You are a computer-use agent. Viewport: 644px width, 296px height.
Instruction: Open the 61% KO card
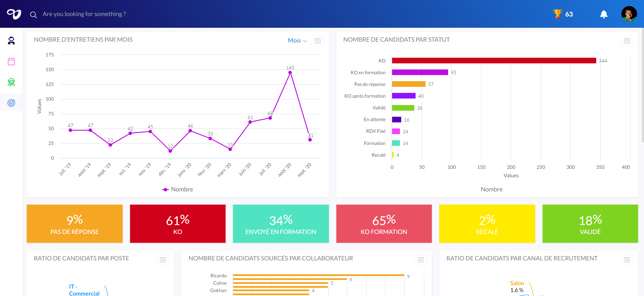click(x=177, y=224)
